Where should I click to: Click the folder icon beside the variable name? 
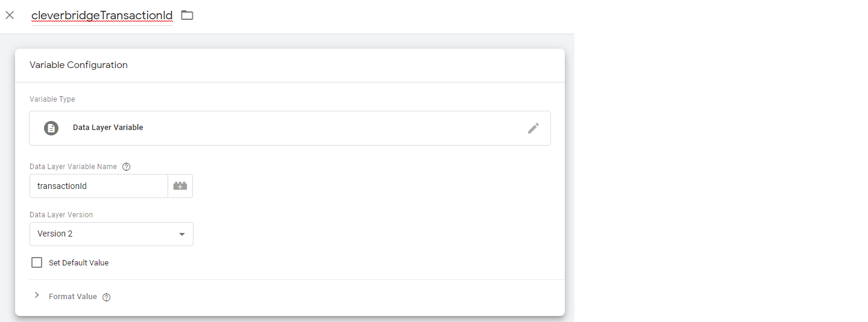click(187, 15)
